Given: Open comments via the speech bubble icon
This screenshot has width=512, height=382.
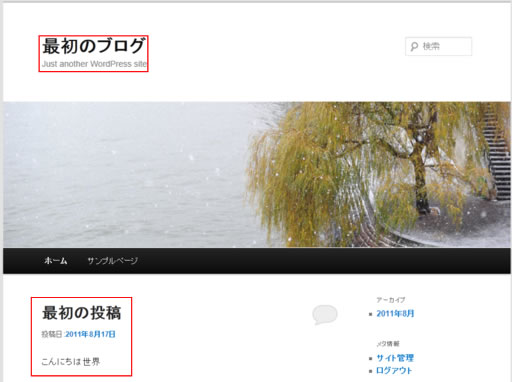Looking at the screenshot, I should pyautogui.click(x=325, y=314).
